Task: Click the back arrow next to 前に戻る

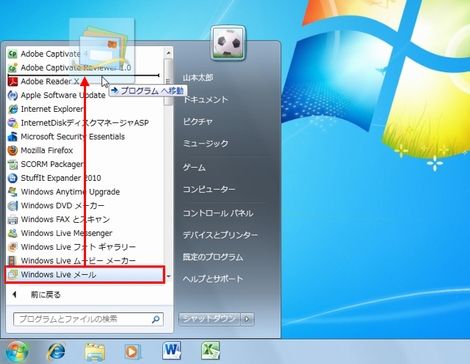Action: (x=14, y=295)
